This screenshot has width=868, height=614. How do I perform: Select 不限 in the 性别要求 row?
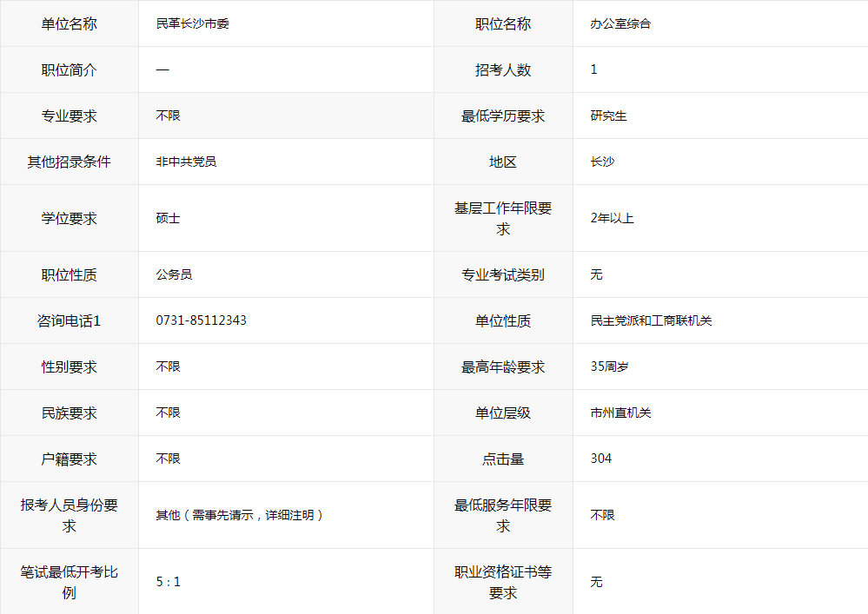(169, 366)
